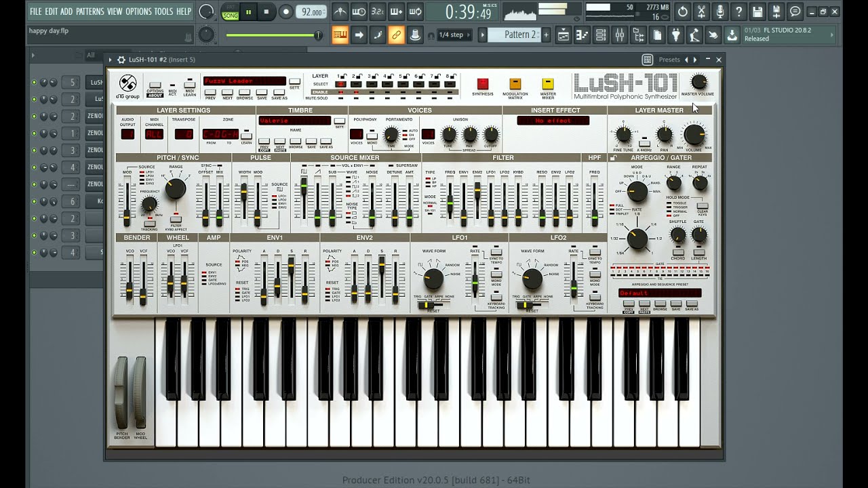Viewport: 868px width, 488px height.
Task: Click BROWSE under arpeggio Default preset
Action: coord(660,305)
